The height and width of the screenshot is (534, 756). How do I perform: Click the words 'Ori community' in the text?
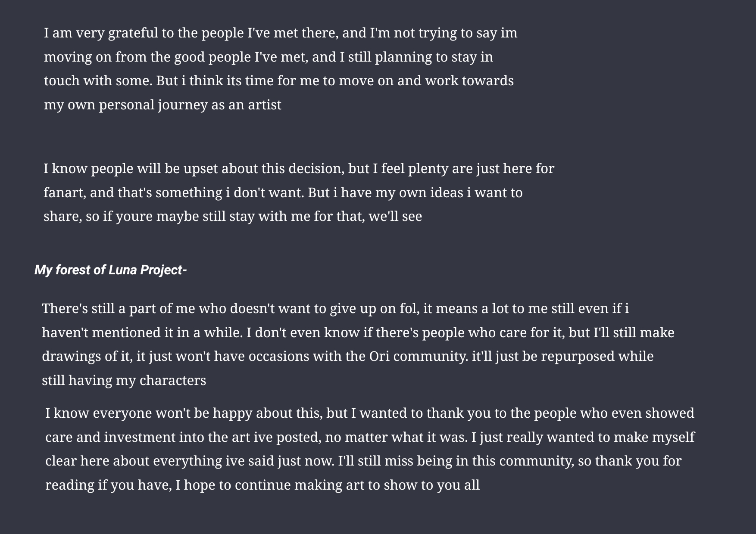418,357
